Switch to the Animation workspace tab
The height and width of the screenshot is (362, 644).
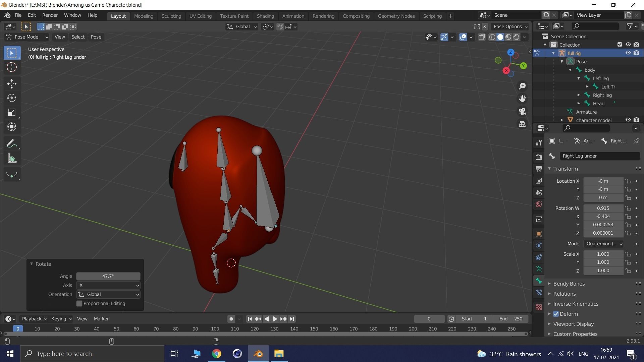point(293,16)
